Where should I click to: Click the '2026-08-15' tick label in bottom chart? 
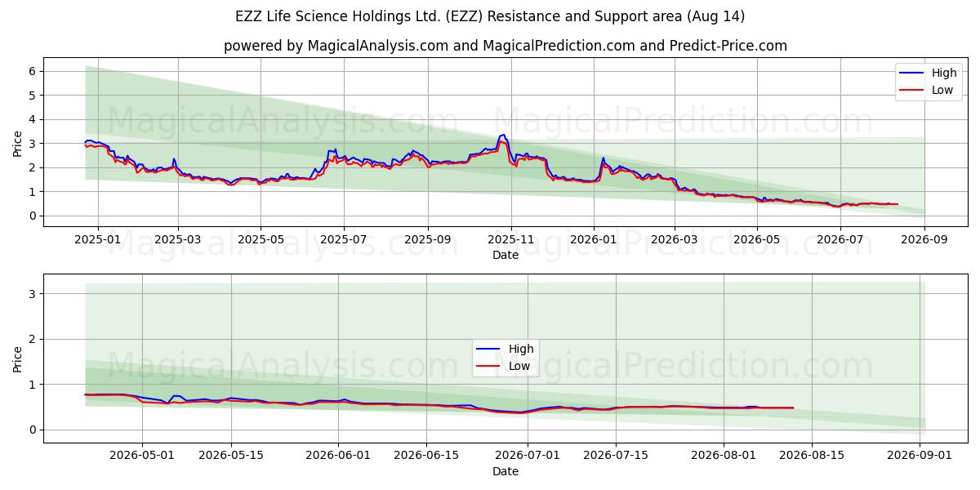pyautogui.click(x=813, y=456)
